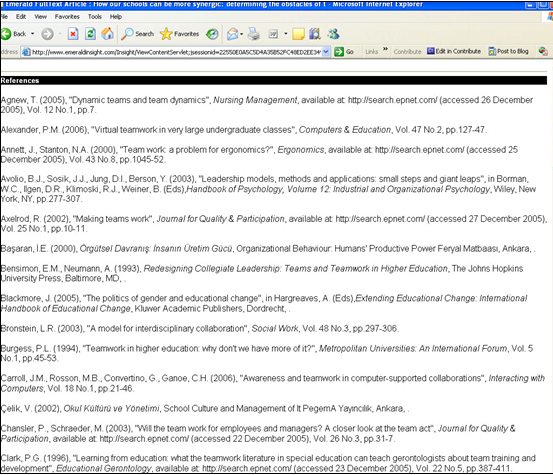The image size is (553, 475).
Task: Click the Burgess, P.L. (1994) reference
Action: 267,353
